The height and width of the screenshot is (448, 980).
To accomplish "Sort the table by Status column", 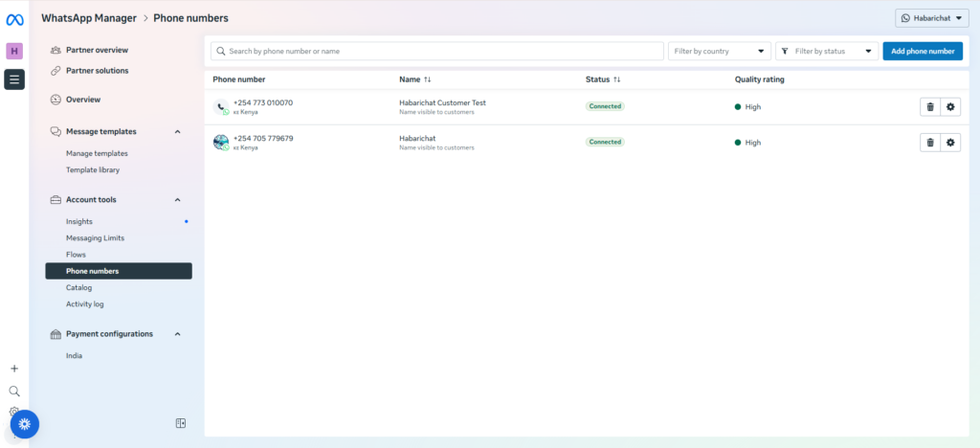I will click(616, 79).
